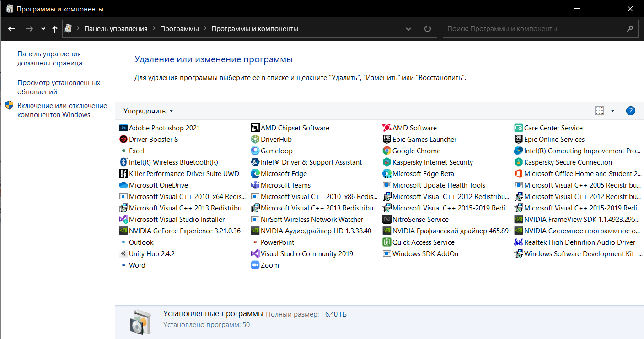Click the Microsoft Office Home and Student icon

(x=518, y=174)
